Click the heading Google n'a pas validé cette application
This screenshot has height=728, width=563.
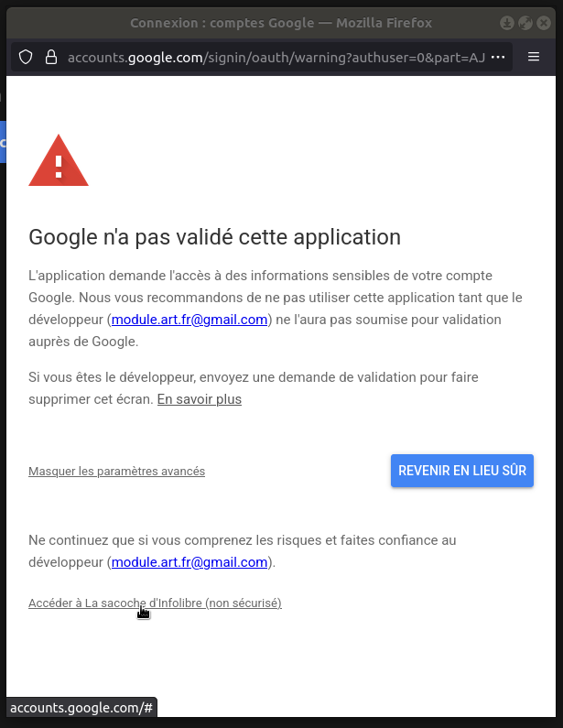[x=214, y=237]
